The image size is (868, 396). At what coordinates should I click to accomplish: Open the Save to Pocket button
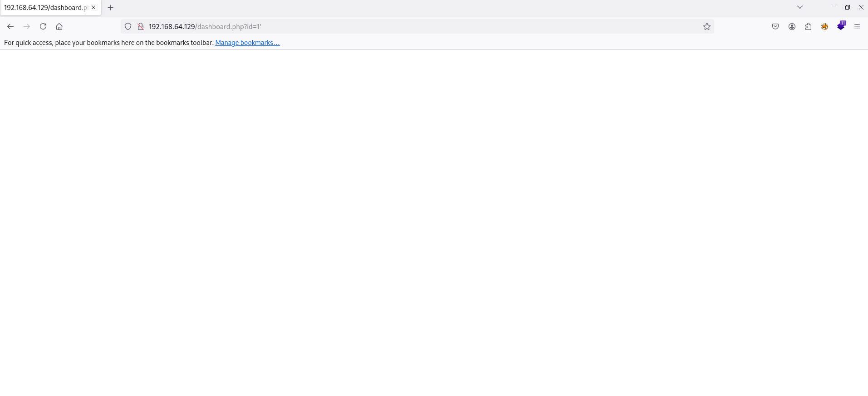[x=775, y=26]
